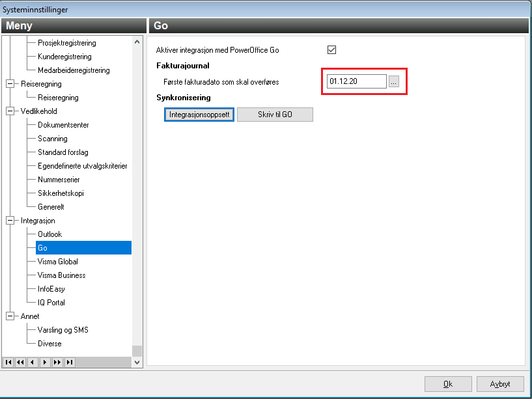The height and width of the screenshot is (399, 532).
Task: Select Diverse tree item
Action: click(x=49, y=344)
